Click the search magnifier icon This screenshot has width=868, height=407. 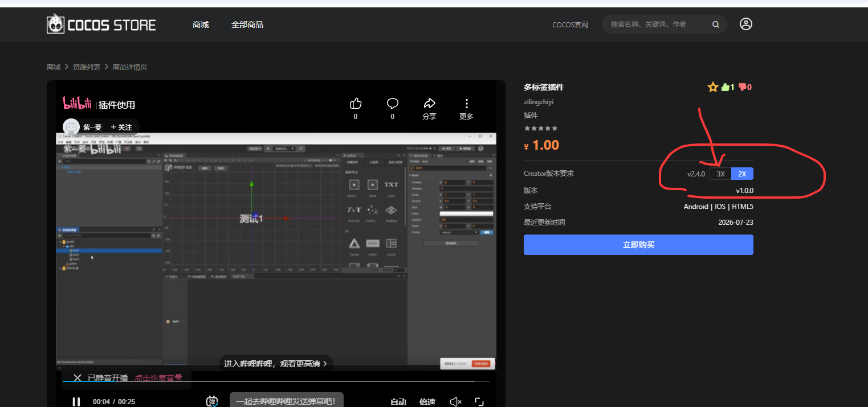coord(715,24)
